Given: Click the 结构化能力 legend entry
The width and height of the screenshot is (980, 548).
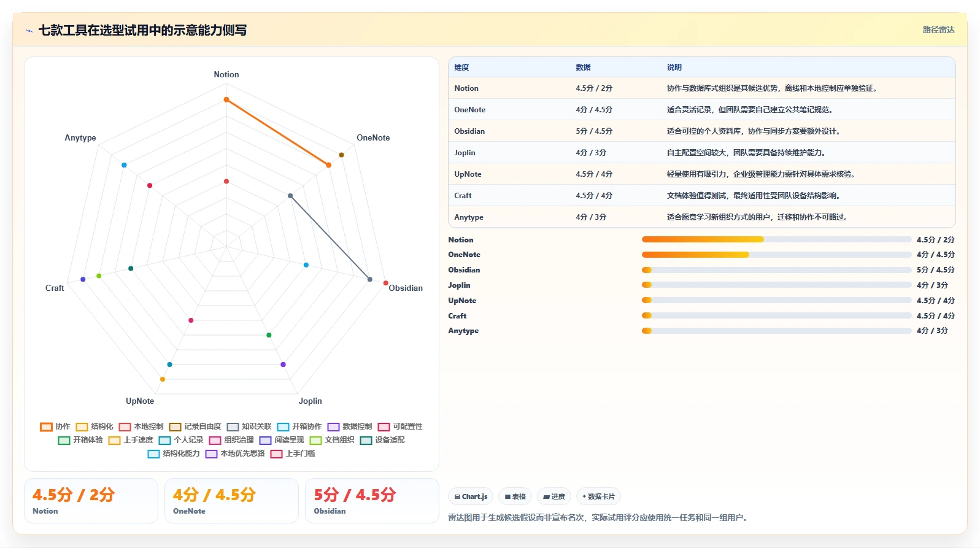Looking at the screenshot, I should pyautogui.click(x=174, y=453).
